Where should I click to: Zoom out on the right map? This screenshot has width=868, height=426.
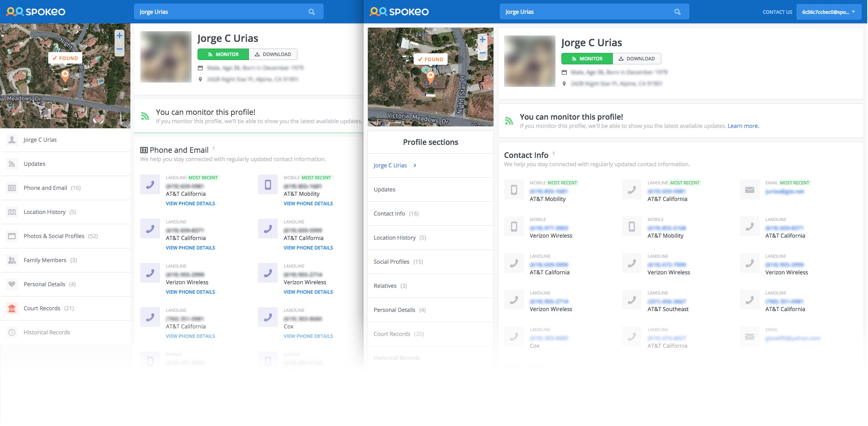coord(482,53)
